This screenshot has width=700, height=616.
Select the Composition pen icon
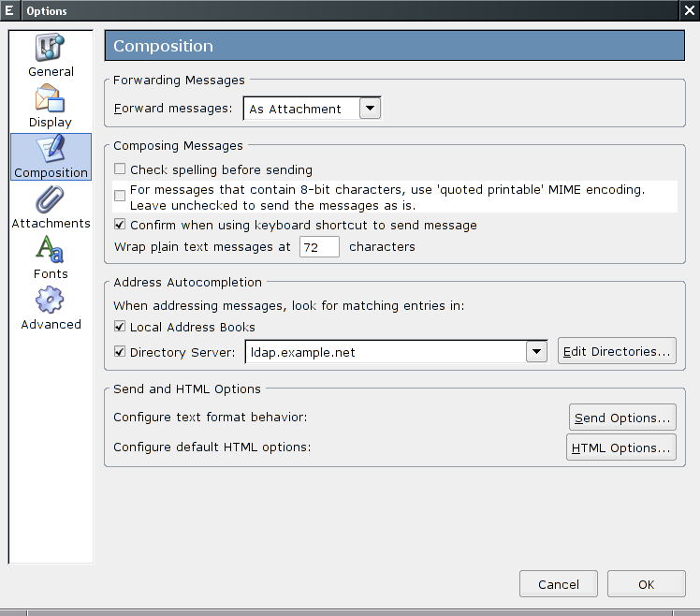pyautogui.click(x=51, y=149)
